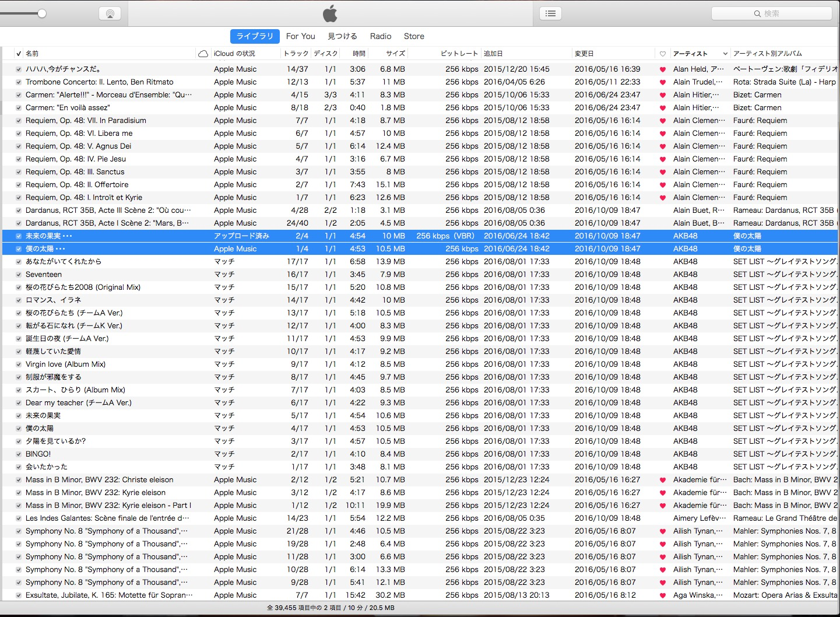The width and height of the screenshot is (840, 617).
Task: Adjust the volume slider knob
Action: 42,13
